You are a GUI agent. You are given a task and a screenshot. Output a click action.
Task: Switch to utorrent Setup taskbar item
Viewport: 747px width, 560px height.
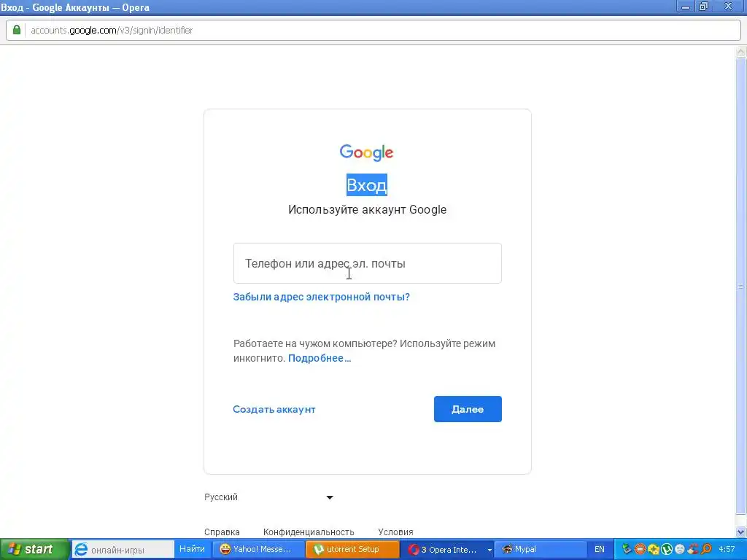click(352, 550)
